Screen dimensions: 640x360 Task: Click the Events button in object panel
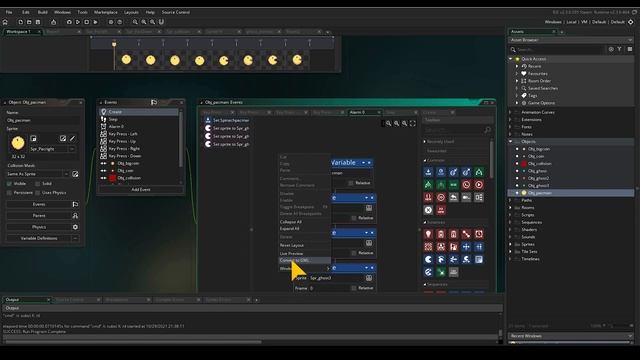[x=39, y=204]
